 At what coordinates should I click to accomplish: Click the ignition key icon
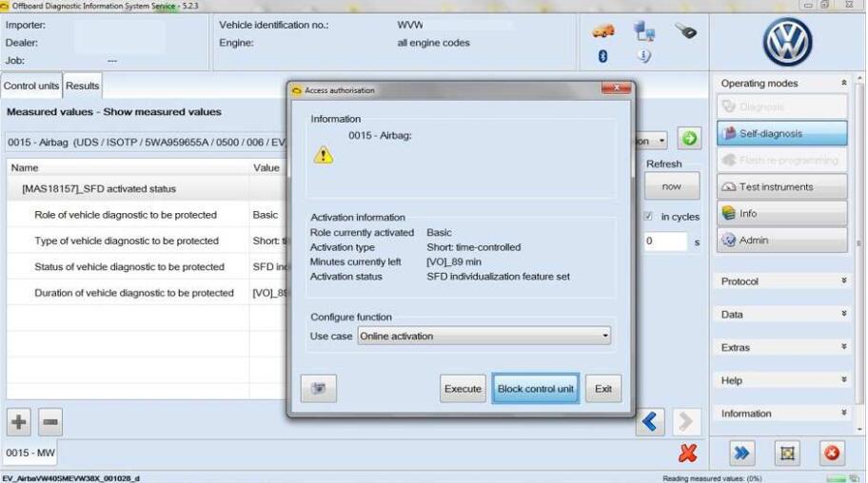coord(682,30)
